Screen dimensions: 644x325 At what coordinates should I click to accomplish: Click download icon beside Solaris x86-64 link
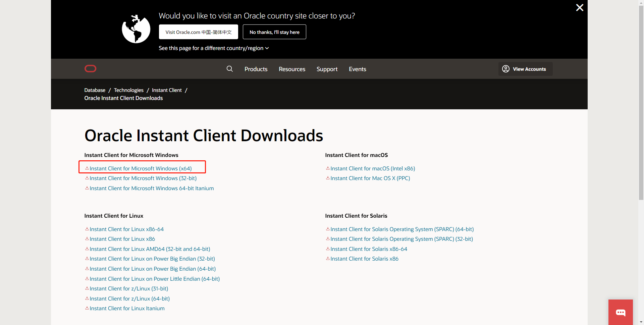click(x=328, y=249)
